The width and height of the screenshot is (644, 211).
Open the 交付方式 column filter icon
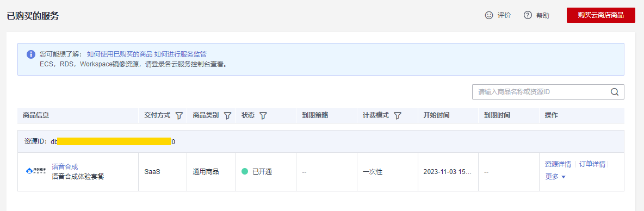point(179,116)
